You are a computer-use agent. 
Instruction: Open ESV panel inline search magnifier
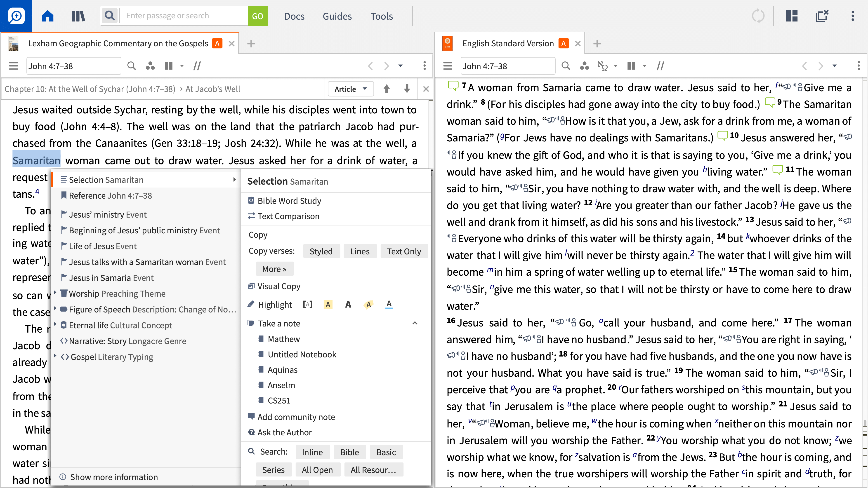pyautogui.click(x=566, y=66)
